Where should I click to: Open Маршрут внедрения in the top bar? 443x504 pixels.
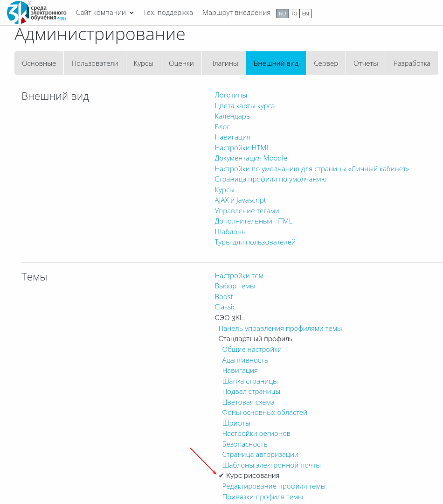click(x=236, y=13)
